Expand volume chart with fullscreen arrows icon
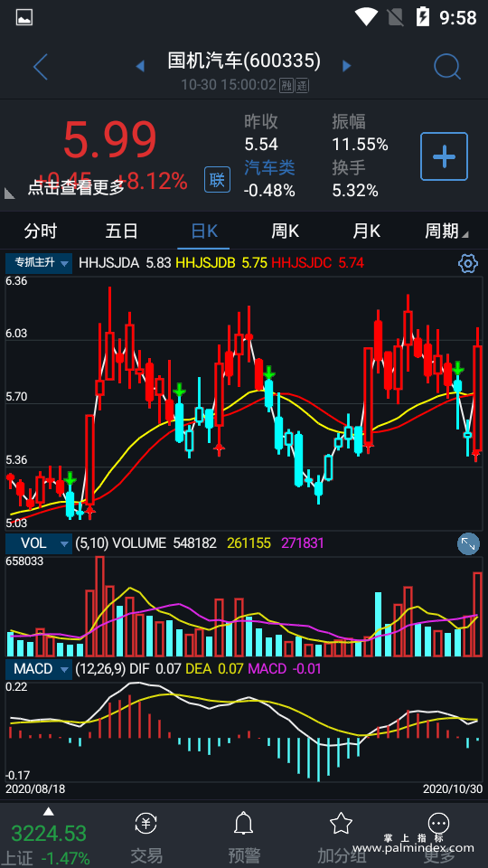The height and width of the screenshot is (868, 488). pos(468,543)
